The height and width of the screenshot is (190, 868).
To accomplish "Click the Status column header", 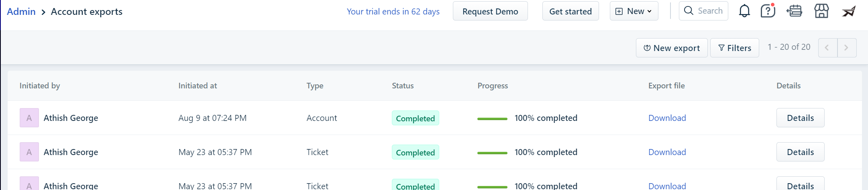I will [403, 86].
